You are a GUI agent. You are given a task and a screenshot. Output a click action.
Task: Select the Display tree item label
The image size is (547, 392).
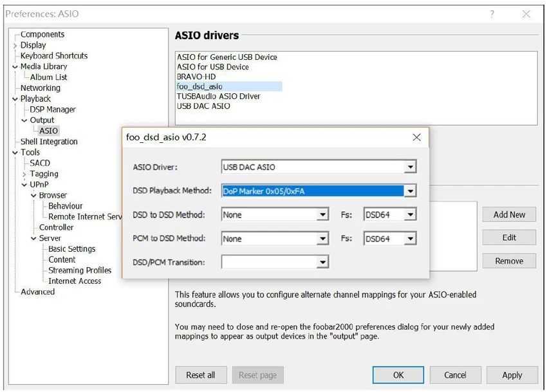[33, 45]
